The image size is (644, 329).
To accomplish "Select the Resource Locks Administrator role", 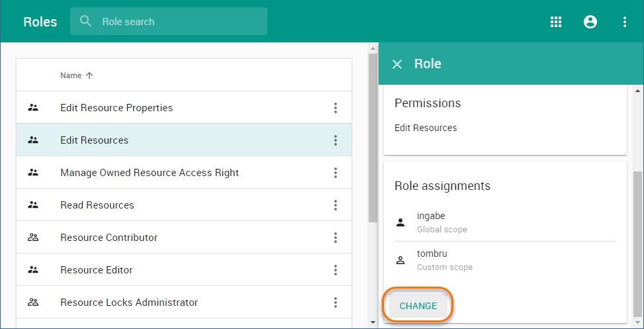I will 129,303.
